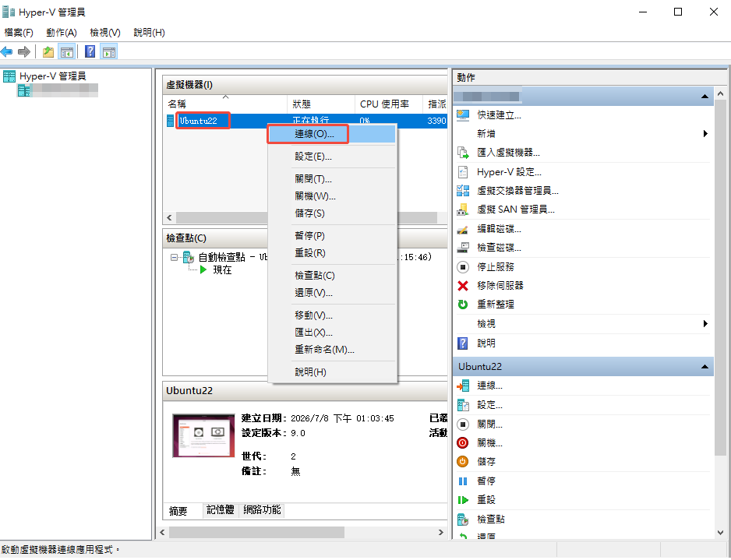This screenshot has height=560, width=731.
Task: Choose 設定(E)... in context menu
Action: [332, 157]
